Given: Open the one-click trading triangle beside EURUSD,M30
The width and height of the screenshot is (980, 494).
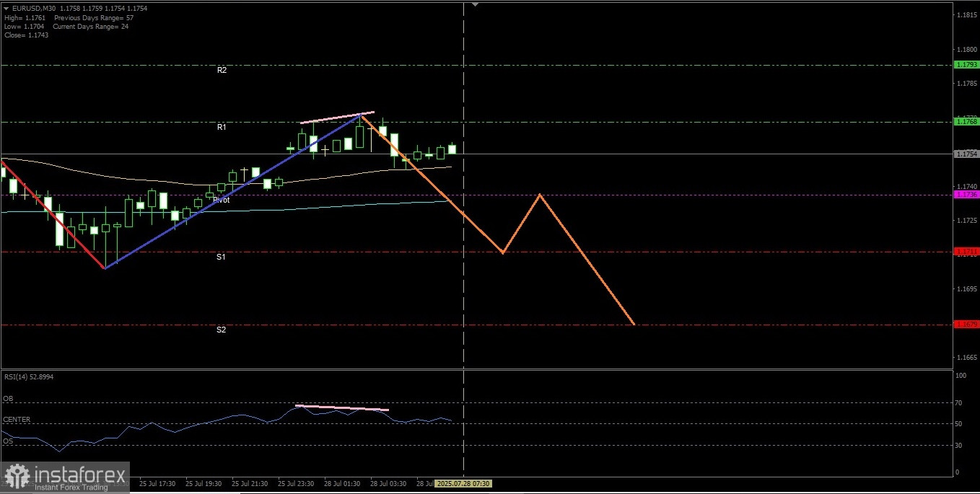Looking at the screenshot, I should click(x=6, y=7).
